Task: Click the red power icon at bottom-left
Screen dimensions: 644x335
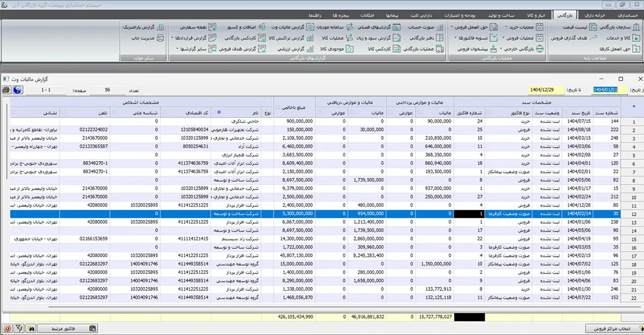Action: (x=7, y=329)
